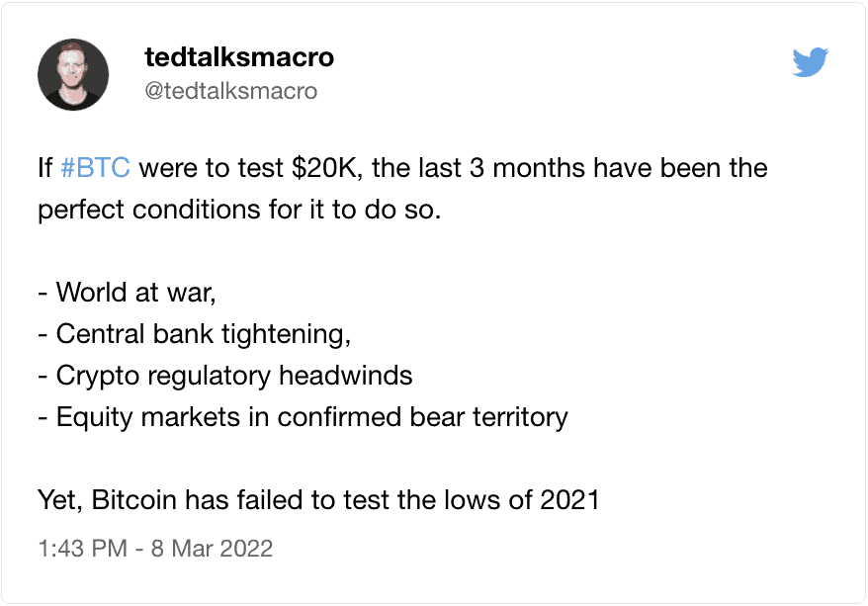Screen dimensions: 868x606
Task: Click the word 'headwinds' in third bullet
Action: pos(346,376)
